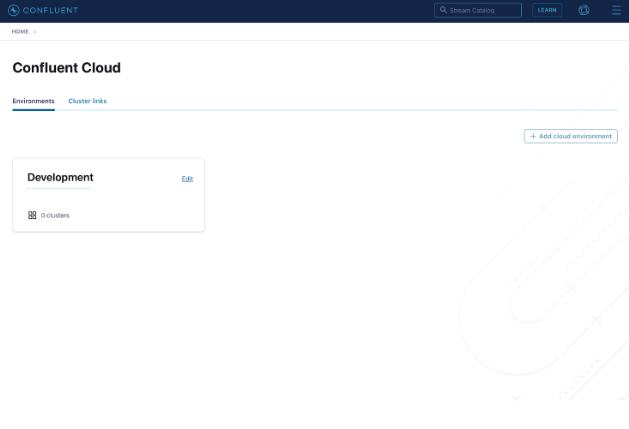This screenshot has height=429, width=629.
Task: Click the "0 clusters" text
Action: point(55,216)
